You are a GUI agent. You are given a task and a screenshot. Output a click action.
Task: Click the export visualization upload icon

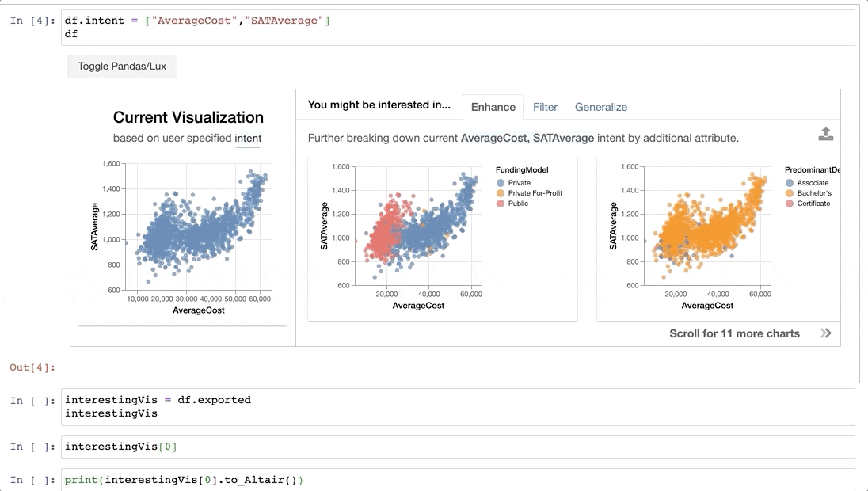[x=826, y=134]
